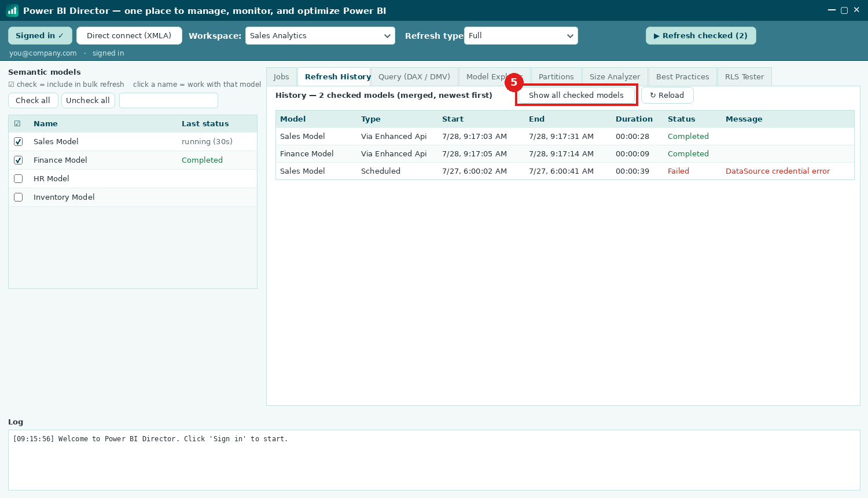Click the running (30s) status text
This screenshot has width=868, height=498.
coord(207,141)
